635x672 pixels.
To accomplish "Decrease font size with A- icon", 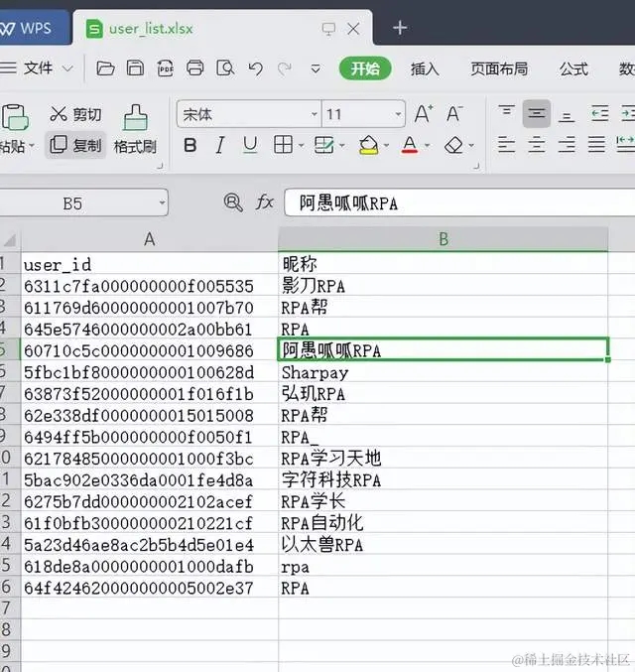I will [454, 114].
